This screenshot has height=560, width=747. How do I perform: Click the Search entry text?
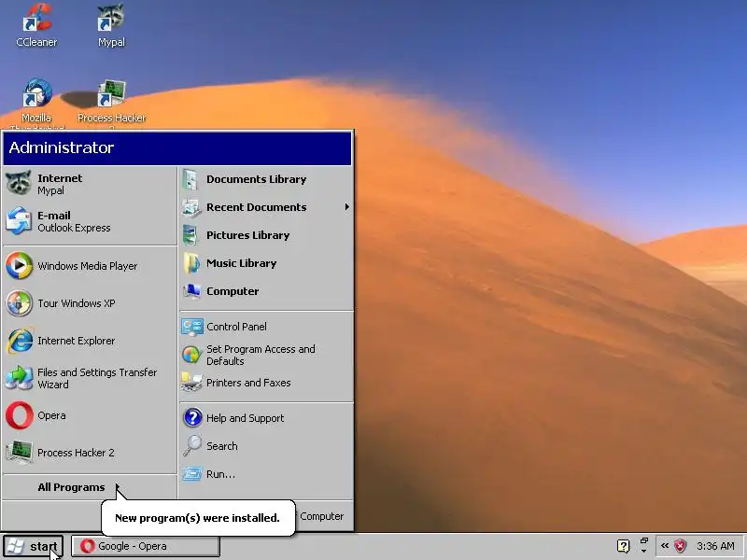[221, 446]
